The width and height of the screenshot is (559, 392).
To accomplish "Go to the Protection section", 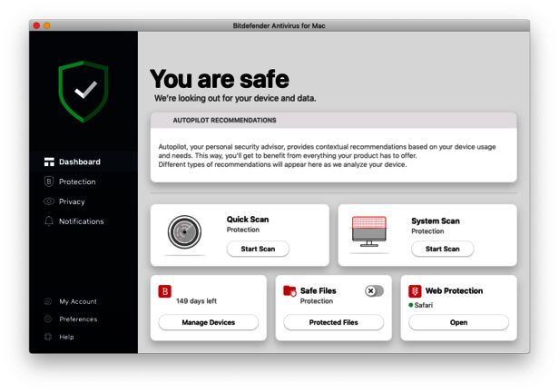I will click(83, 181).
